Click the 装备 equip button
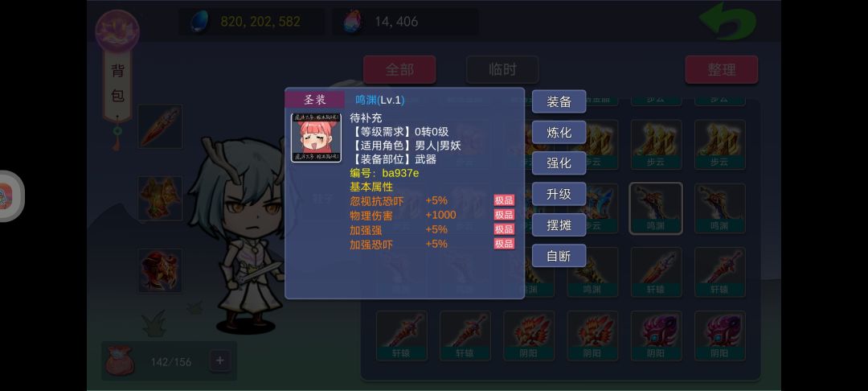Viewport: 868px width, 391px height. point(559,101)
